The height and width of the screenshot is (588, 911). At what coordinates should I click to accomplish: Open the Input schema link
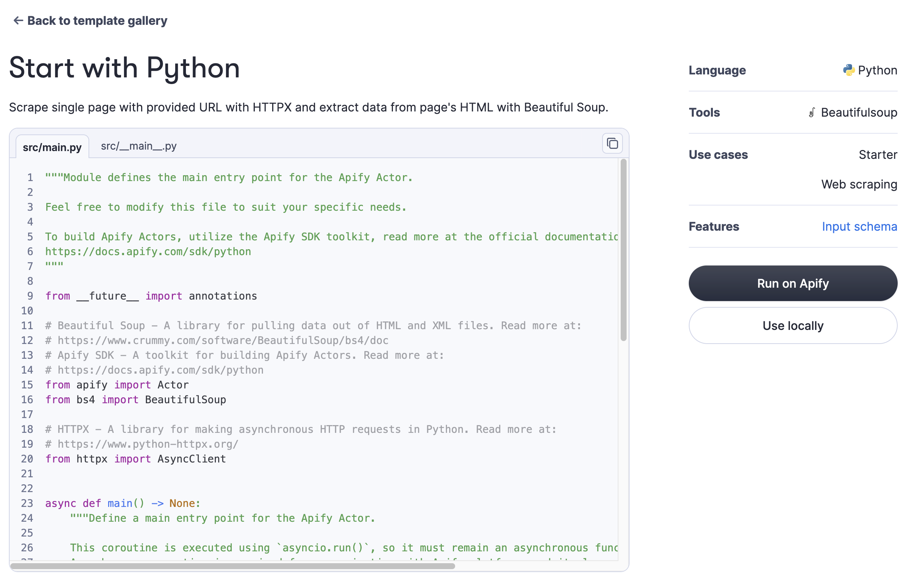[x=860, y=226]
